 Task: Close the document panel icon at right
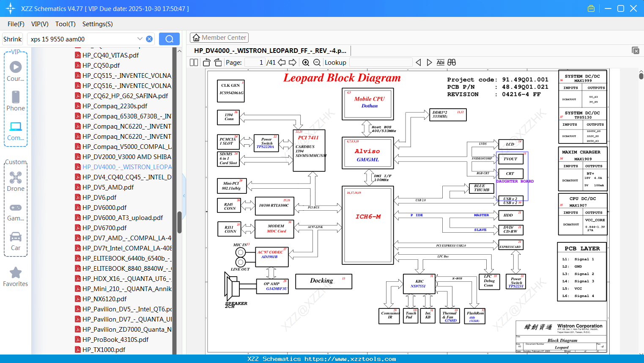(636, 50)
